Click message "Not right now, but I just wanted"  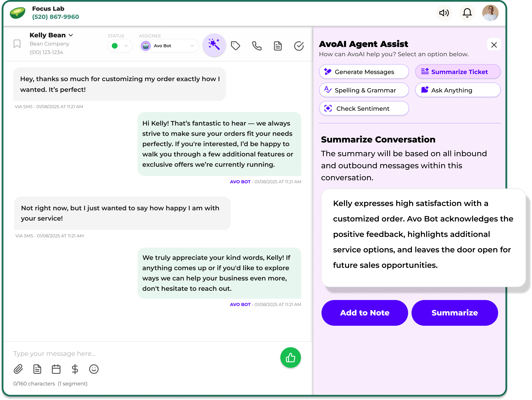point(122,213)
